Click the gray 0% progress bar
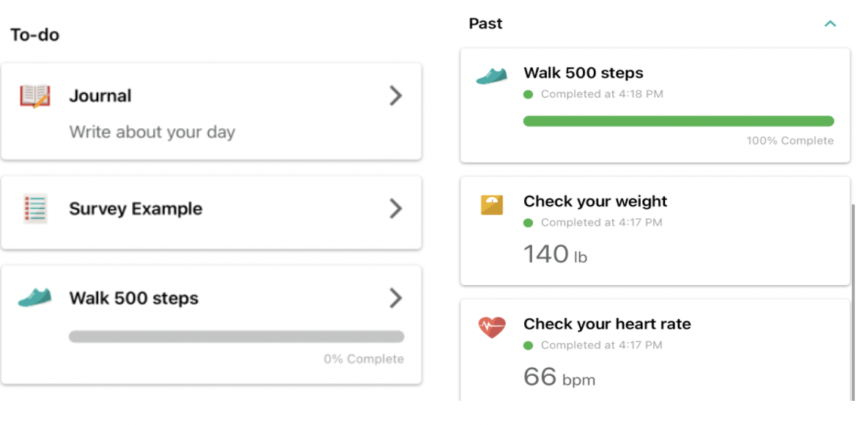Screen dimensions: 868x425 pos(236,336)
